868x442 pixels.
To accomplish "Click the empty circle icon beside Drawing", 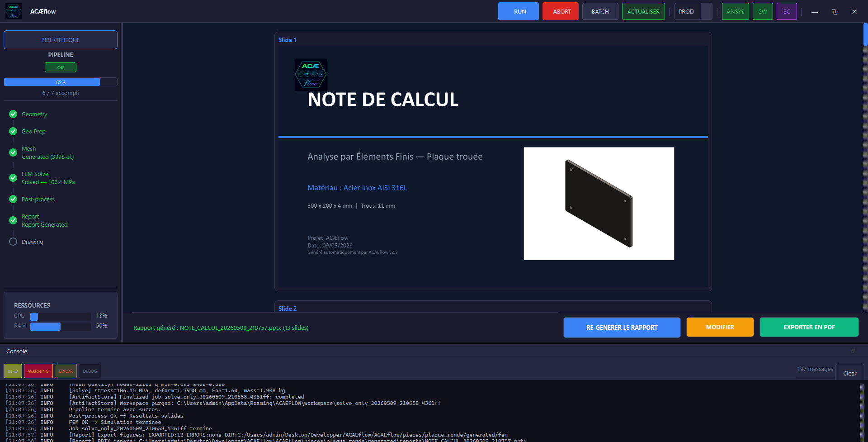I will (x=13, y=242).
